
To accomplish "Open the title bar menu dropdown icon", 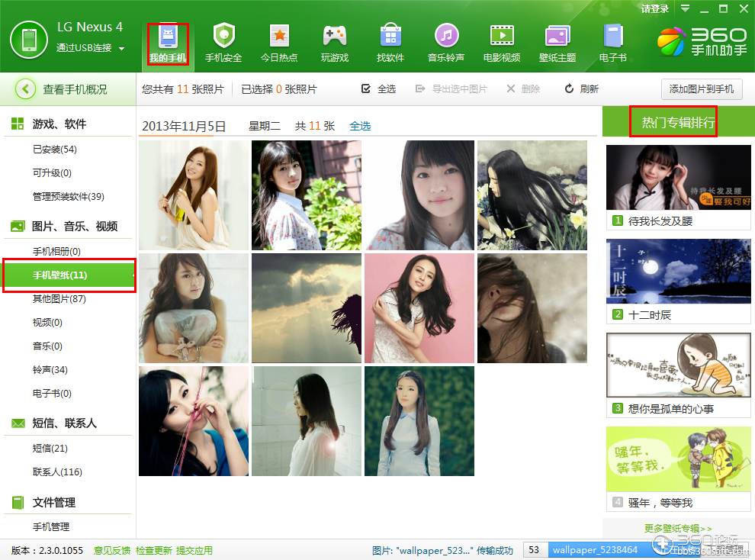I will [x=685, y=8].
